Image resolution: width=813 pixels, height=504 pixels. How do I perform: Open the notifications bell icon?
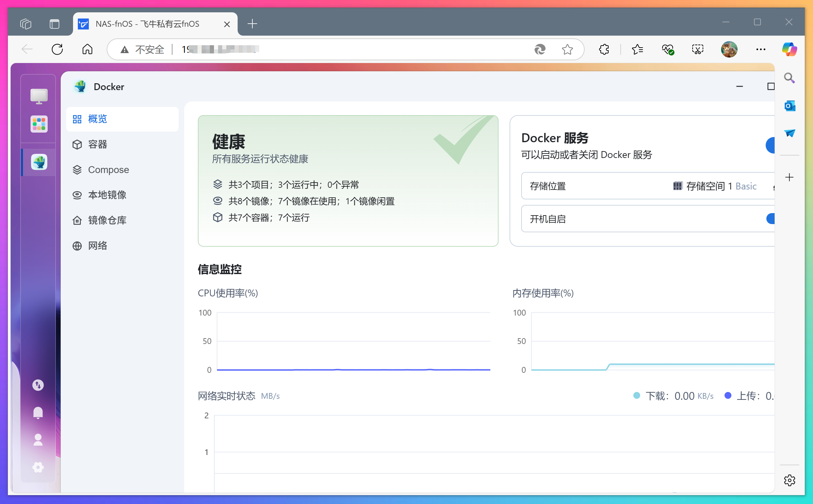[38, 413]
